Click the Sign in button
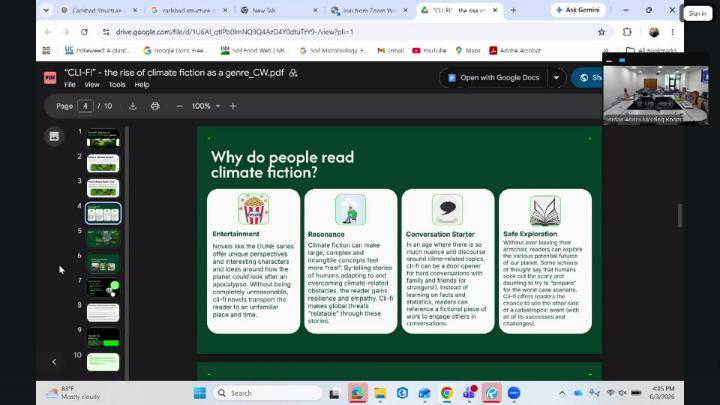 pyautogui.click(x=698, y=14)
